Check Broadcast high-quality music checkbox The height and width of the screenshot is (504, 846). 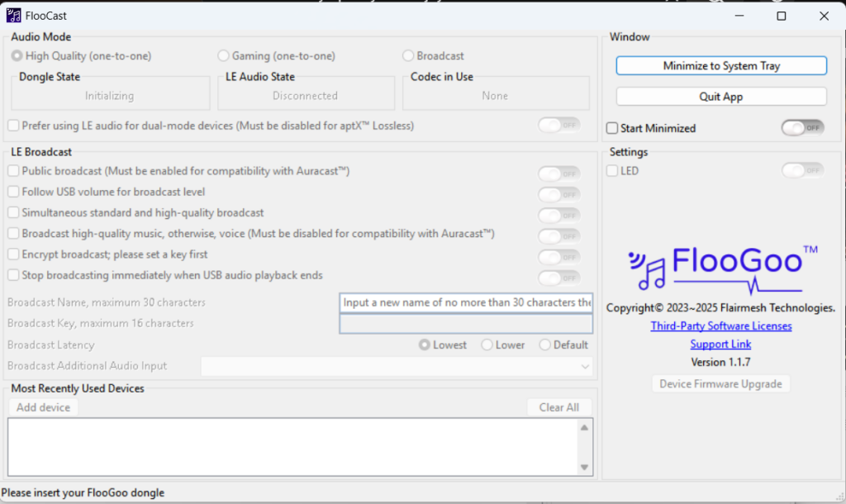[13, 234]
